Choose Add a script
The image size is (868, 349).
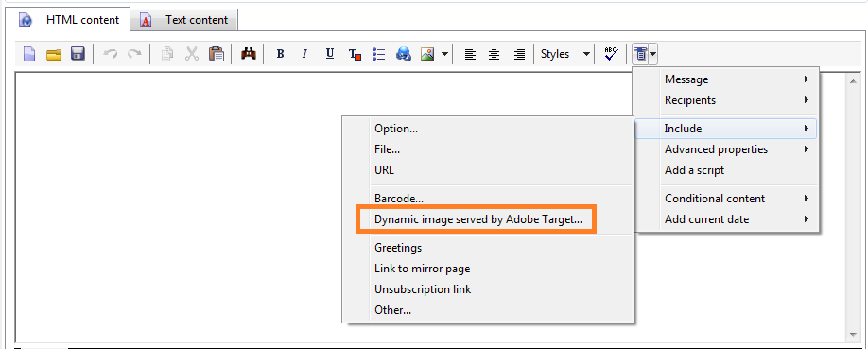(726, 170)
